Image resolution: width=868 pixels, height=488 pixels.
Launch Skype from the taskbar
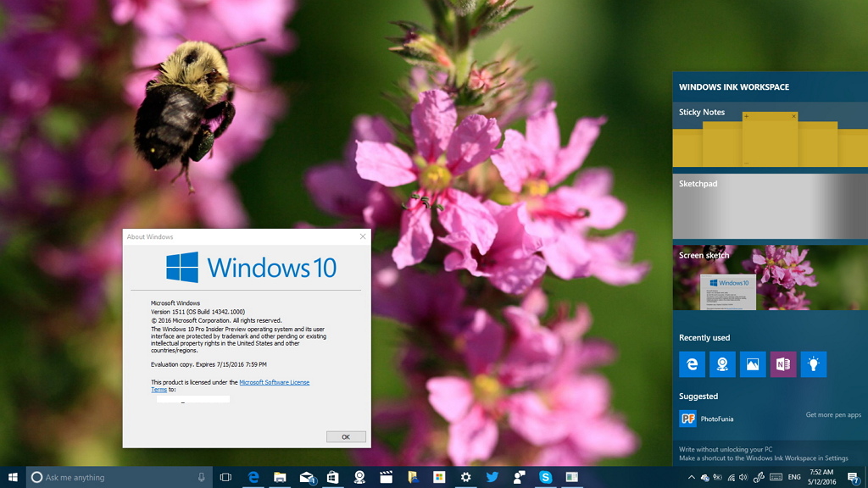[x=548, y=477]
